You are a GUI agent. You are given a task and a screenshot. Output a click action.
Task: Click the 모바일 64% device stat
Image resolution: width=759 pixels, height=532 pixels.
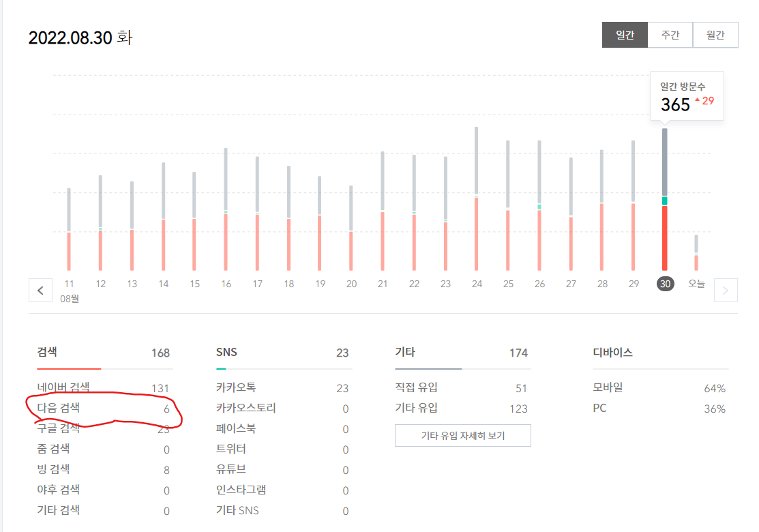[x=658, y=387]
